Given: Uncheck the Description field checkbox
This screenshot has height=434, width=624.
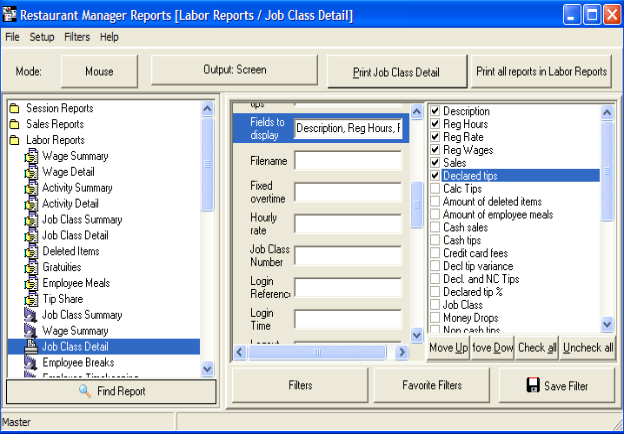Looking at the screenshot, I should click(435, 111).
